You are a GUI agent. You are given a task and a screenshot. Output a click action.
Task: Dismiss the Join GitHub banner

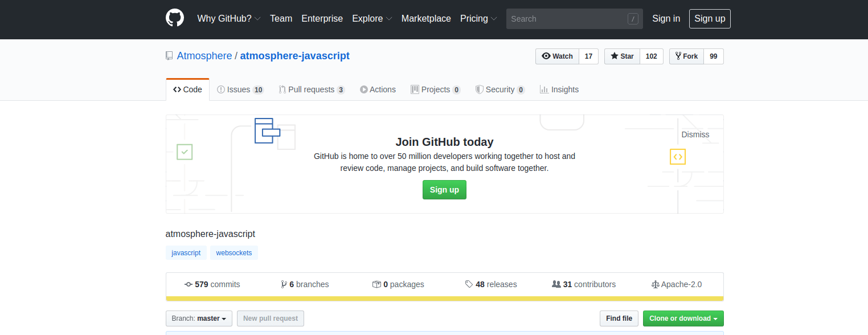click(695, 134)
